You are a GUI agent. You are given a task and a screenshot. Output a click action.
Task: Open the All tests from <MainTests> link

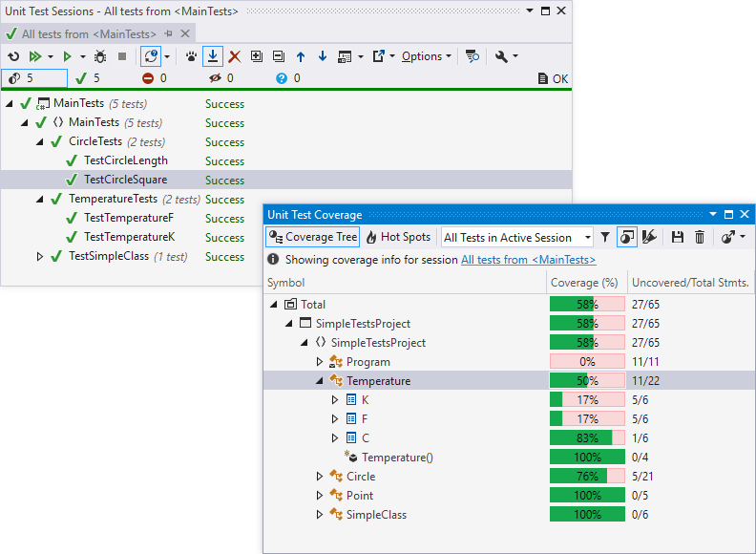click(x=528, y=259)
